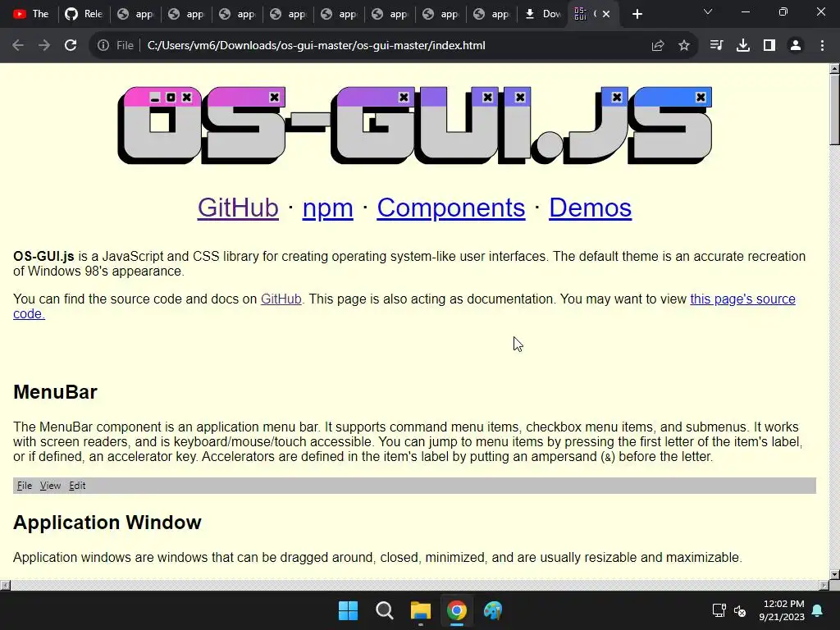Close the active os-gui tab
Viewport: 840px width, 630px height.
(x=606, y=15)
